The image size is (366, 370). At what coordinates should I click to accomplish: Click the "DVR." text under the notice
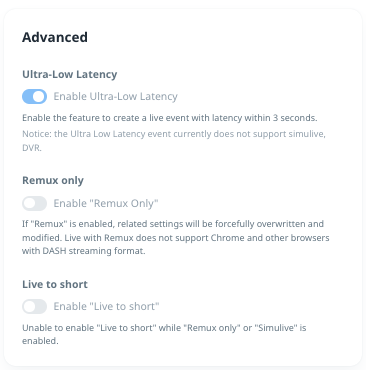[32, 148]
